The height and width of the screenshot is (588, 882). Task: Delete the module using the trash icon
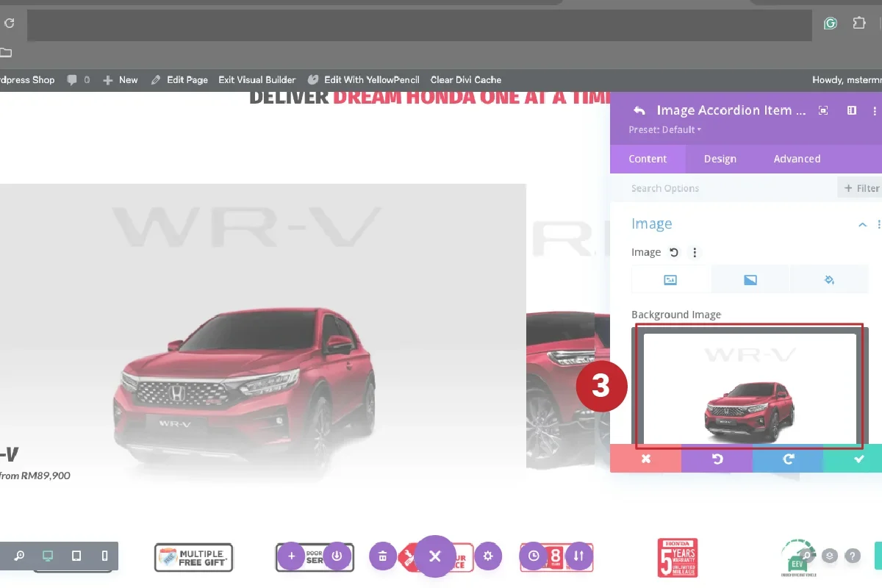383,556
